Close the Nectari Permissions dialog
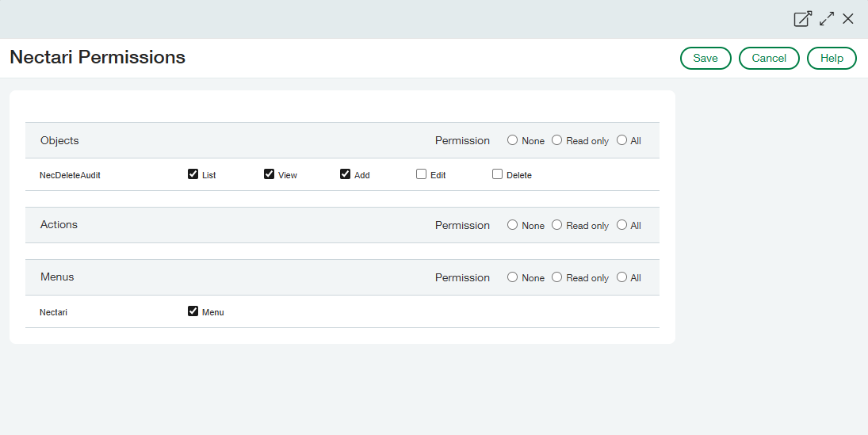This screenshot has height=435, width=868. [x=848, y=19]
